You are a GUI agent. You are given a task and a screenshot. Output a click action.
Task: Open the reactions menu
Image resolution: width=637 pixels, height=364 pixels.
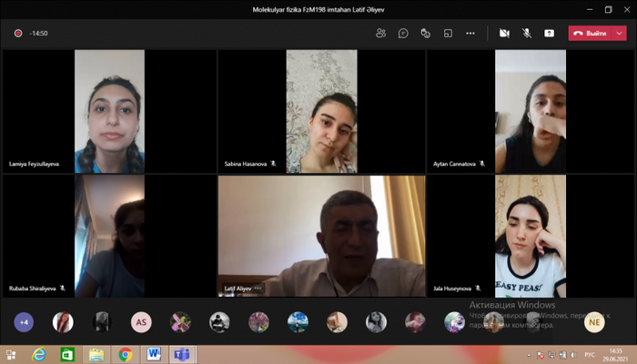425,33
